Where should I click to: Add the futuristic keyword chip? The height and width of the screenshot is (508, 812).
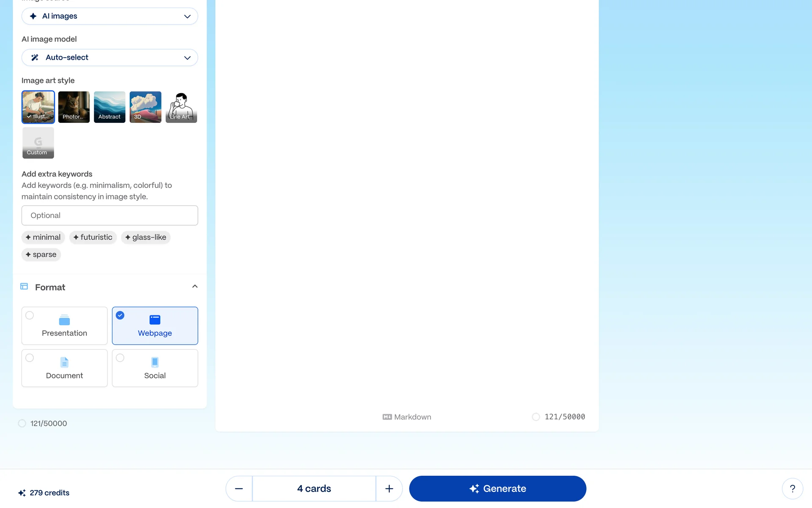93,237
